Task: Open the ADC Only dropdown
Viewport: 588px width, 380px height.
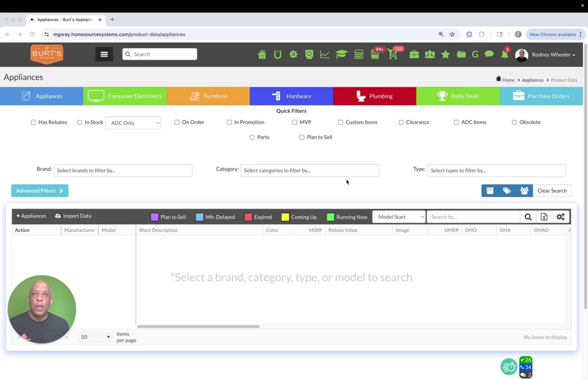Action: 133,123
